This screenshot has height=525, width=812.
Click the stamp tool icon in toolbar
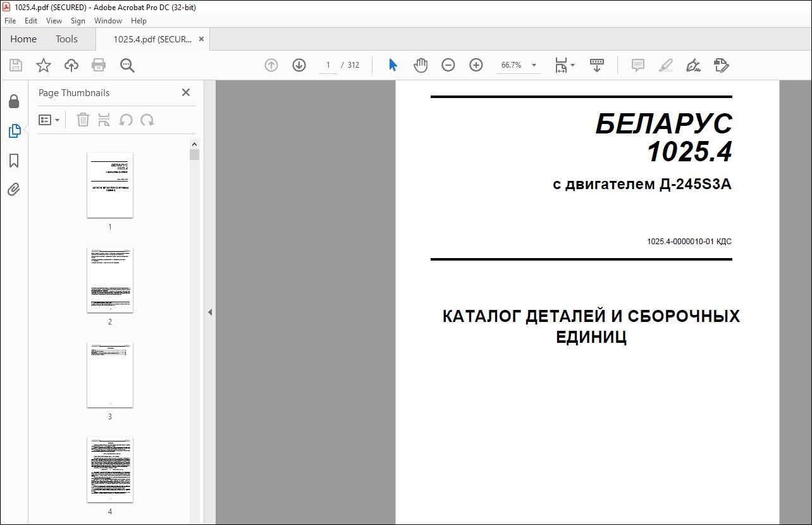(722, 65)
